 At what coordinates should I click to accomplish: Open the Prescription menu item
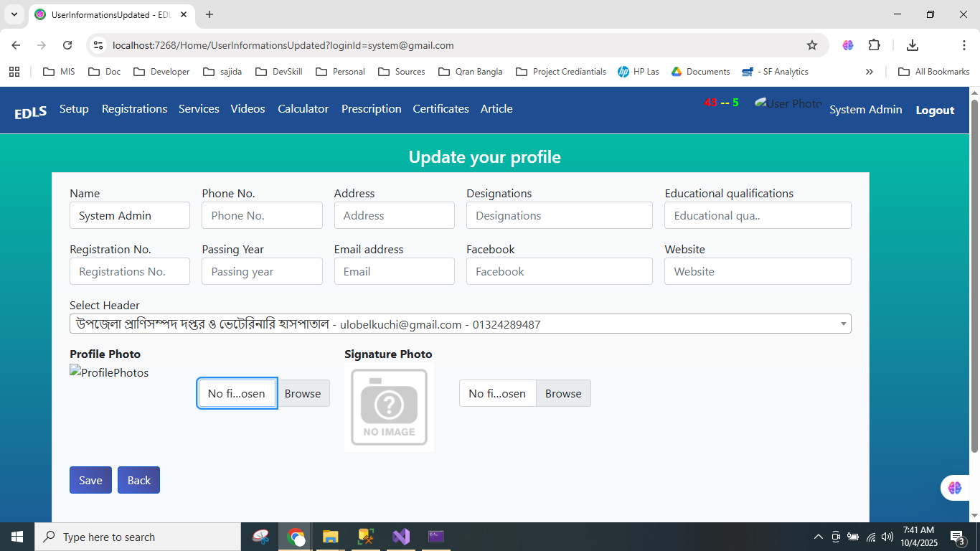pos(371,109)
